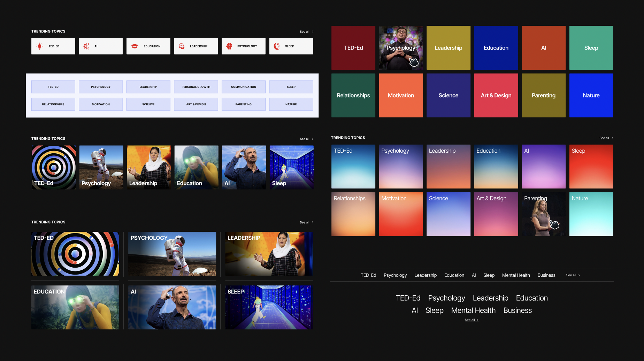Click large Mental Health text link
This screenshot has height=361, width=644.
pyautogui.click(x=473, y=310)
